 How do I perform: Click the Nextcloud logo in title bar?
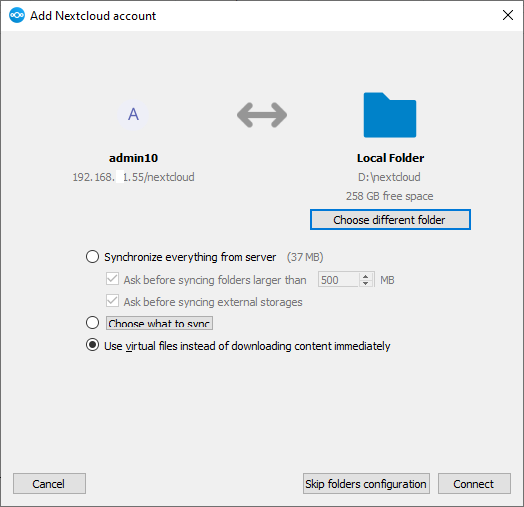17,15
